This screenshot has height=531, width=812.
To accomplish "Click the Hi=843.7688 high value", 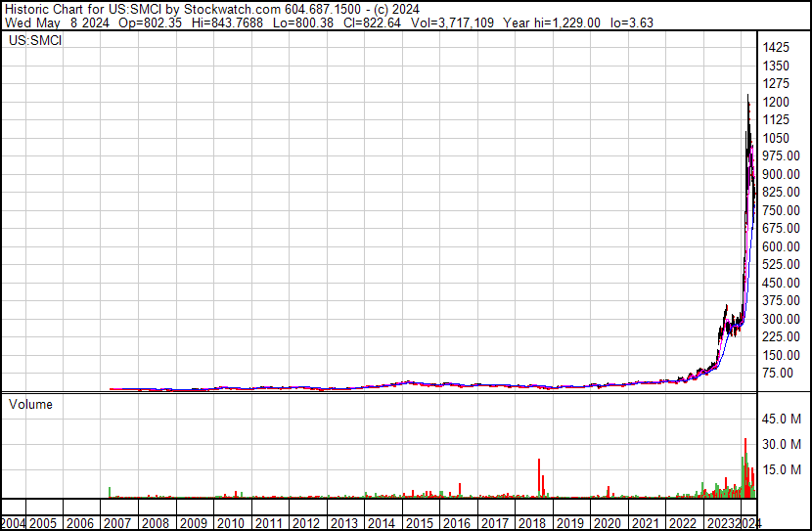I will [227, 22].
